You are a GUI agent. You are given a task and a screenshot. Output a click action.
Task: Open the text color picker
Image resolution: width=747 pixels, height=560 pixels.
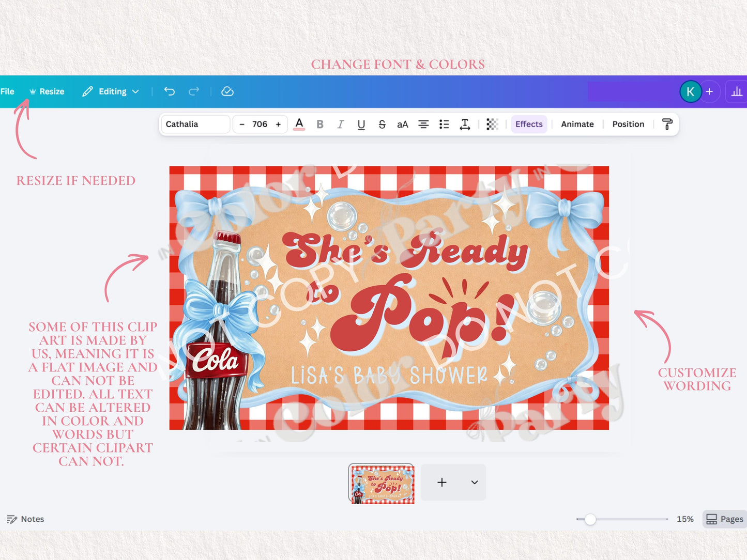pos(299,124)
